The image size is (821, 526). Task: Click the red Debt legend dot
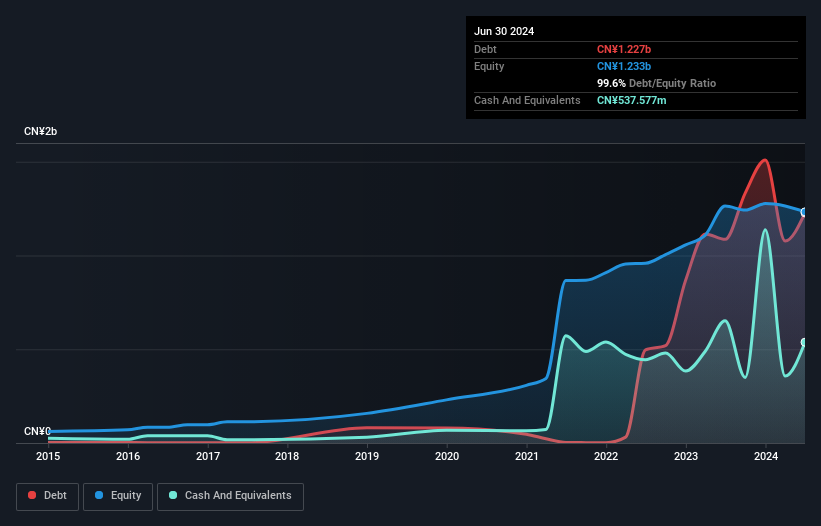point(32,495)
